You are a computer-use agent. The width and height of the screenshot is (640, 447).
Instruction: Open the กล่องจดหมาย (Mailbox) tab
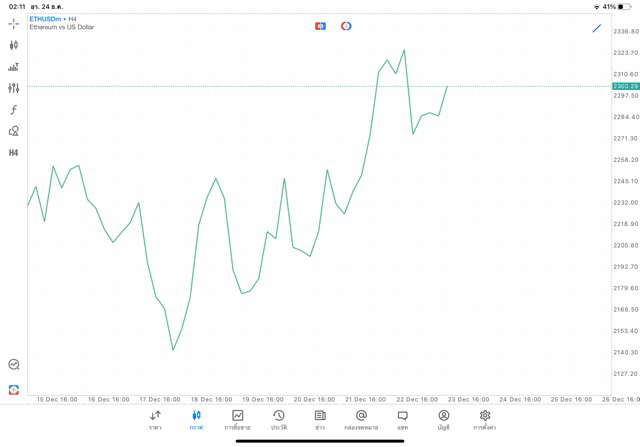point(361,420)
